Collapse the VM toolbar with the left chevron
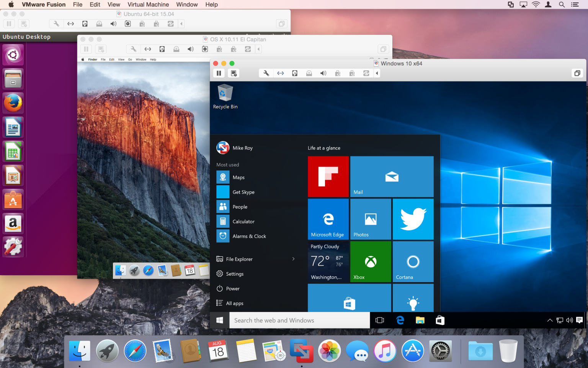The height and width of the screenshot is (368, 588). click(377, 73)
